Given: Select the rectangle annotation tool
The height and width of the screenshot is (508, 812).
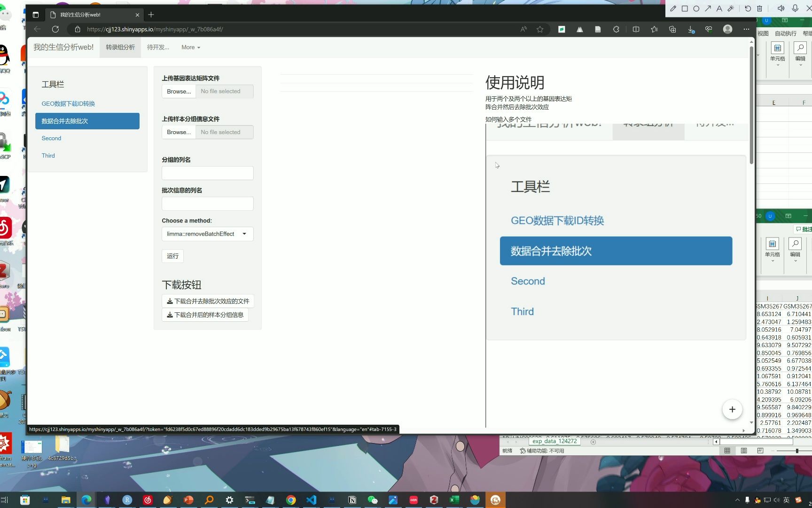Looking at the screenshot, I should tap(685, 8).
